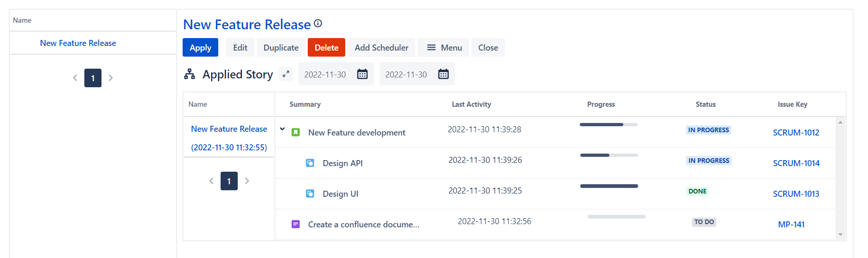Click the Add Scheduler button
The width and height of the screenshot is (868, 258).
tap(381, 48)
